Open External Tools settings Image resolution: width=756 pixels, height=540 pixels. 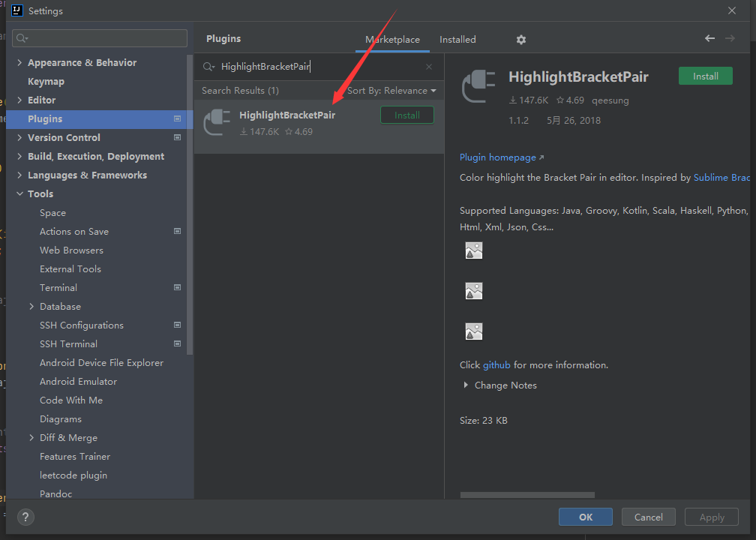tap(70, 269)
